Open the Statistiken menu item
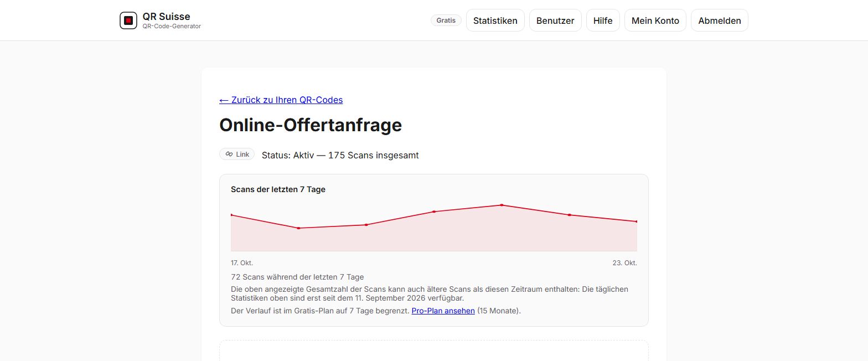 click(x=495, y=20)
